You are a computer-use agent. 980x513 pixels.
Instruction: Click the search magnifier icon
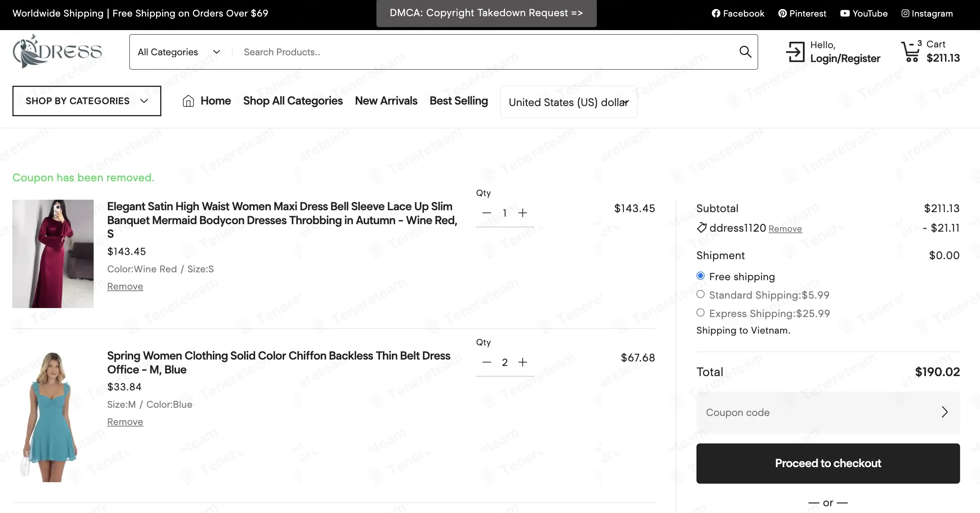[x=745, y=52]
